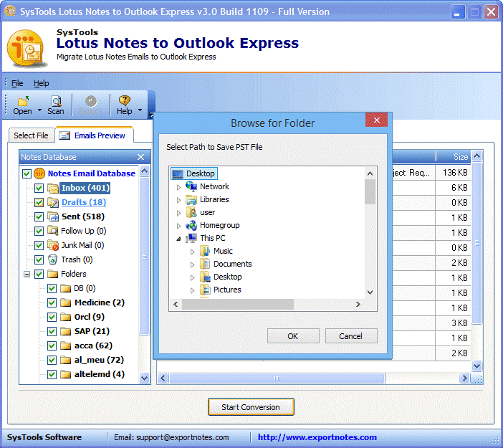Image resolution: width=503 pixels, height=448 pixels.
Task: Close the Browse for Folder dialog
Action: (x=377, y=120)
